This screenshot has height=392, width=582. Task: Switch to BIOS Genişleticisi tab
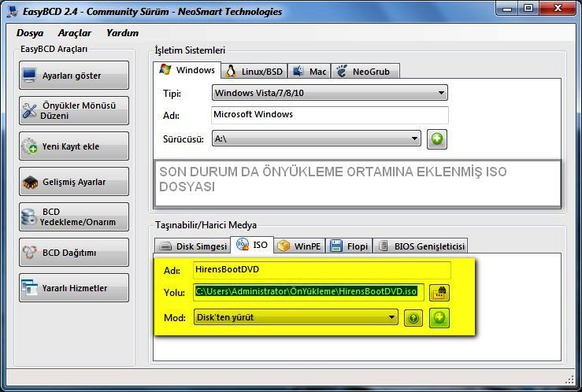click(421, 246)
